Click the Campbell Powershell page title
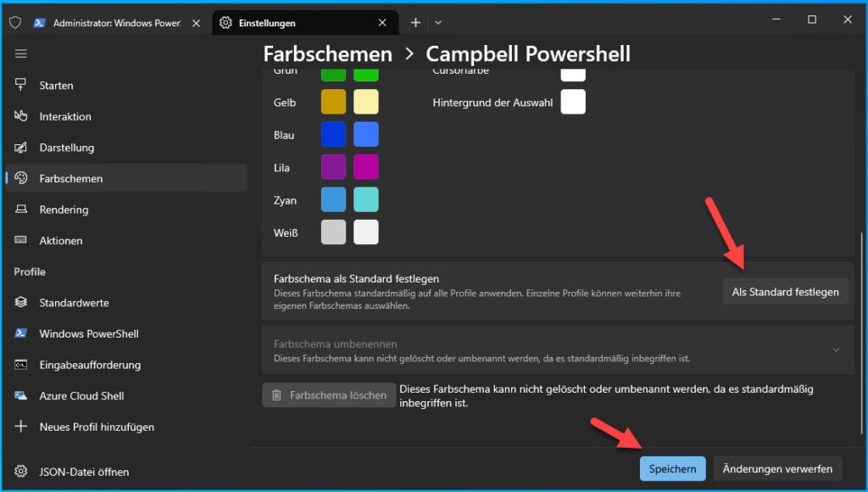The width and height of the screenshot is (868, 492). pos(528,54)
